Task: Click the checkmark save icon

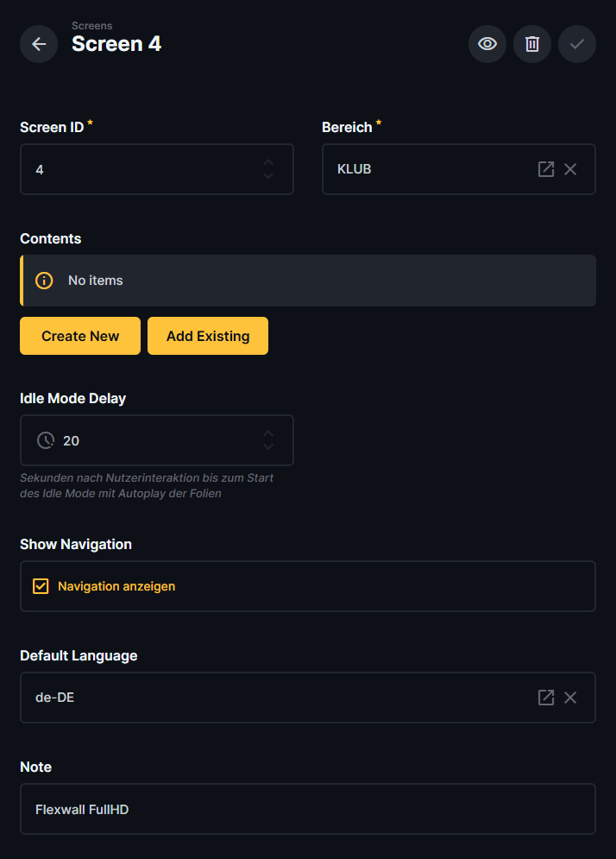Action: (x=577, y=44)
